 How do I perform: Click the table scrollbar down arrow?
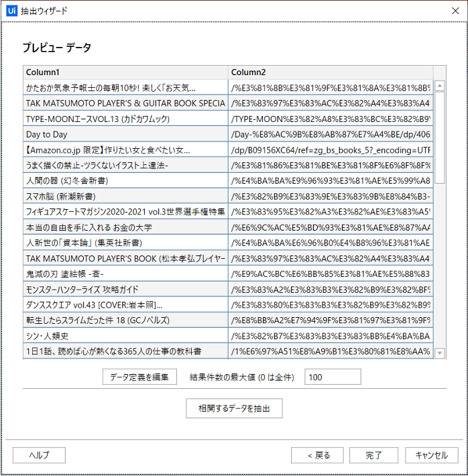439,353
